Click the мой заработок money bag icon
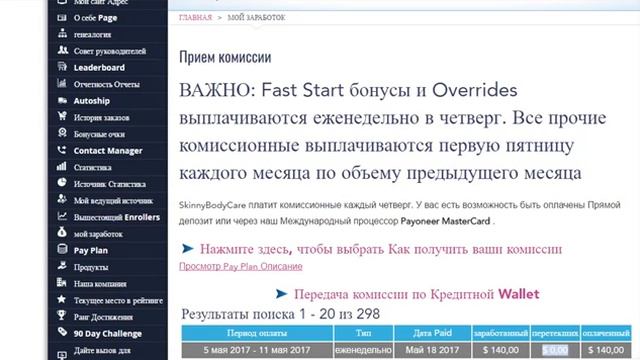640x360 pixels. [x=62, y=232]
